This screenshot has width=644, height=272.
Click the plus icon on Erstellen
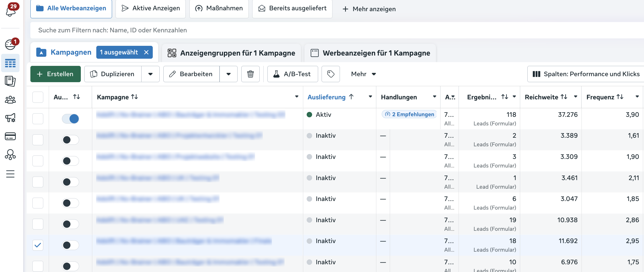click(40, 74)
